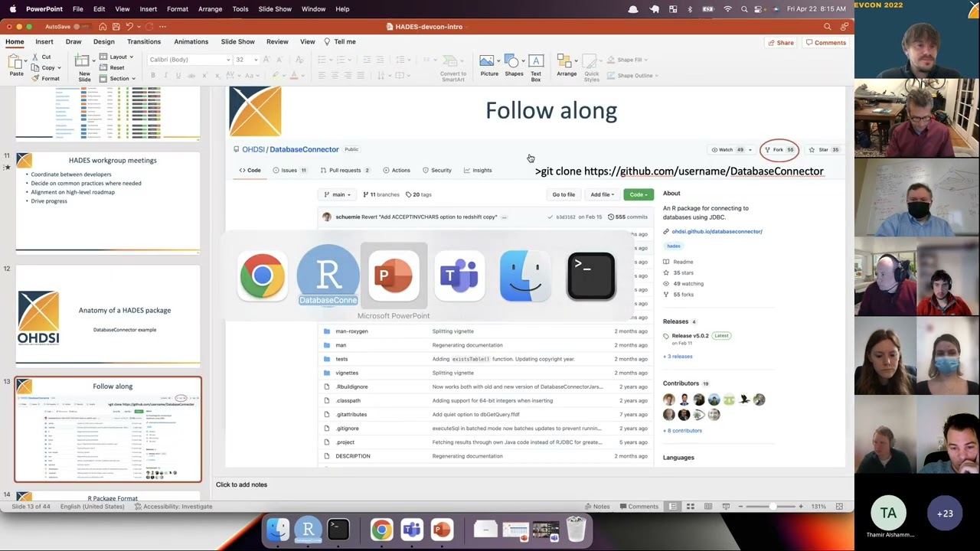
Task: Open the Comments button at top right
Action: (826, 43)
